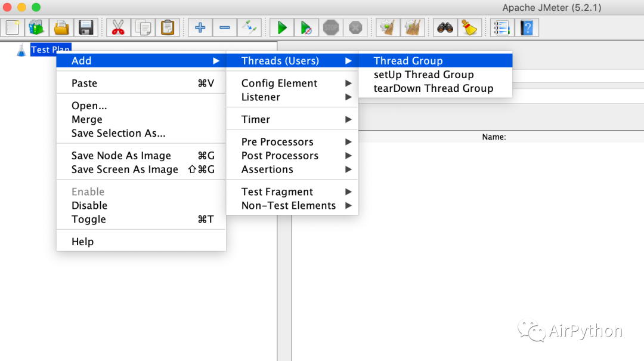Screen dimensions: 644x361
Task: Expand Config Element submenu
Action: pos(292,83)
